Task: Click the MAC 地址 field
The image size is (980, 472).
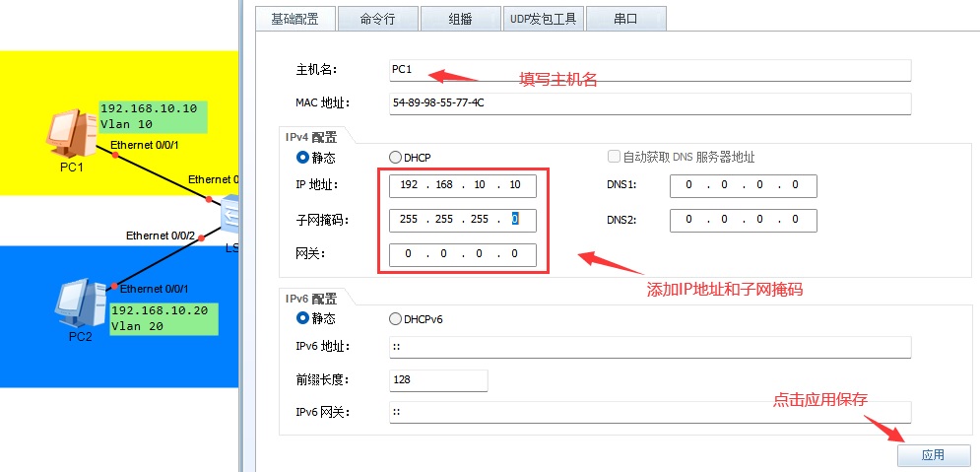Action: tap(650, 103)
